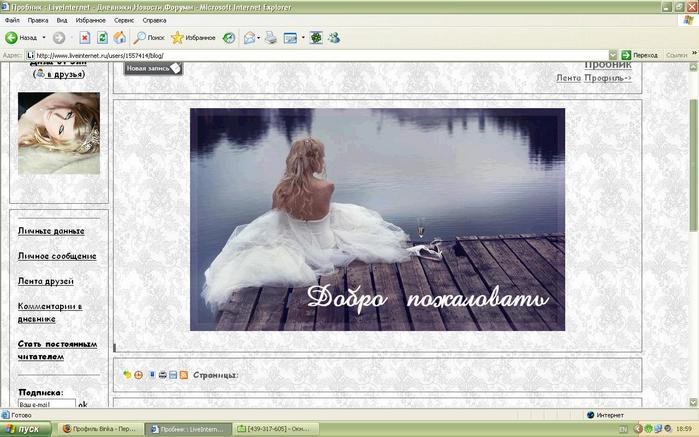Click the Messenger people toolbar icon
Image resolution: width=699 pixels, height=437 pixels.
[x=334, y=38]
